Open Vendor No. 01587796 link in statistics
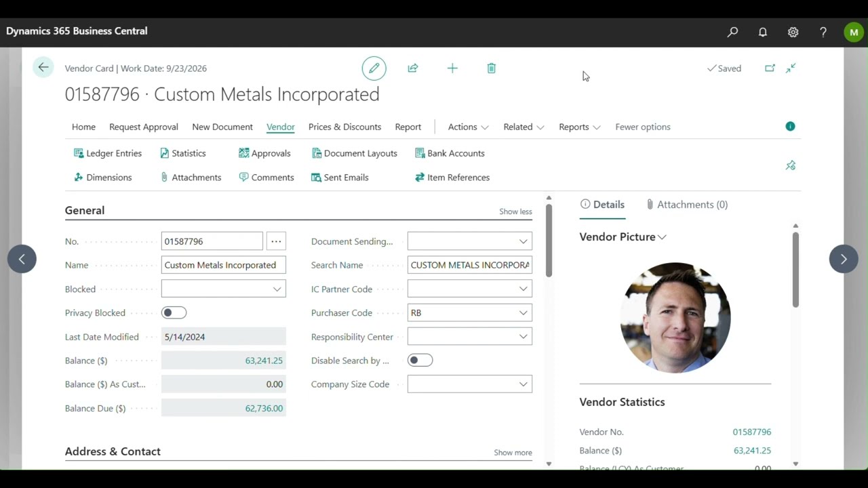Viewport: 868px width, 488px height. click(x=751, y=432)
